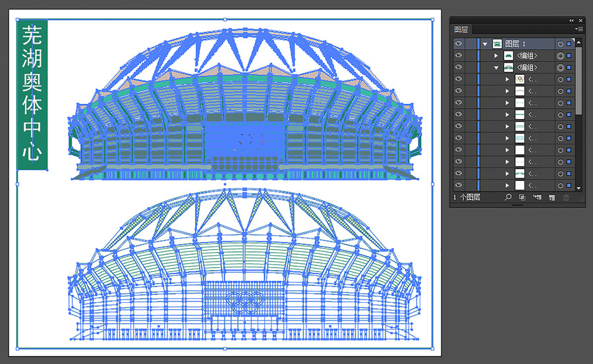Click the Create New Sublayer icon

537,197
